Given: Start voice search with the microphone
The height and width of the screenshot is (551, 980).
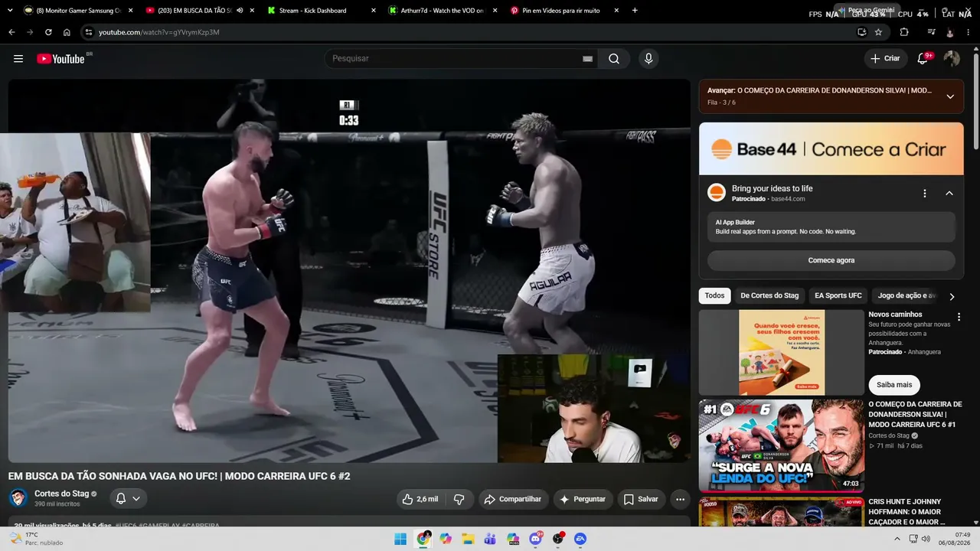Looking at the screenshot, I should coord(648,59).
